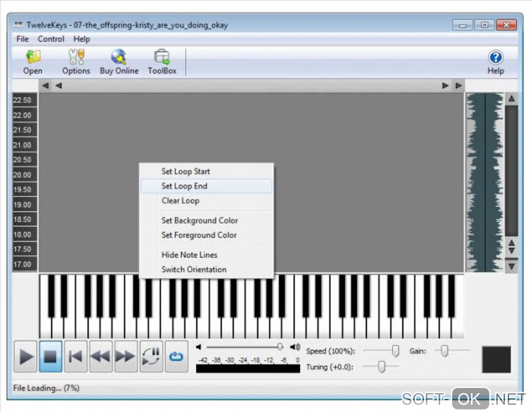This screenshot has width=532, height=412.
Task: Toggle the blue loop button
Action: point(176,357)
